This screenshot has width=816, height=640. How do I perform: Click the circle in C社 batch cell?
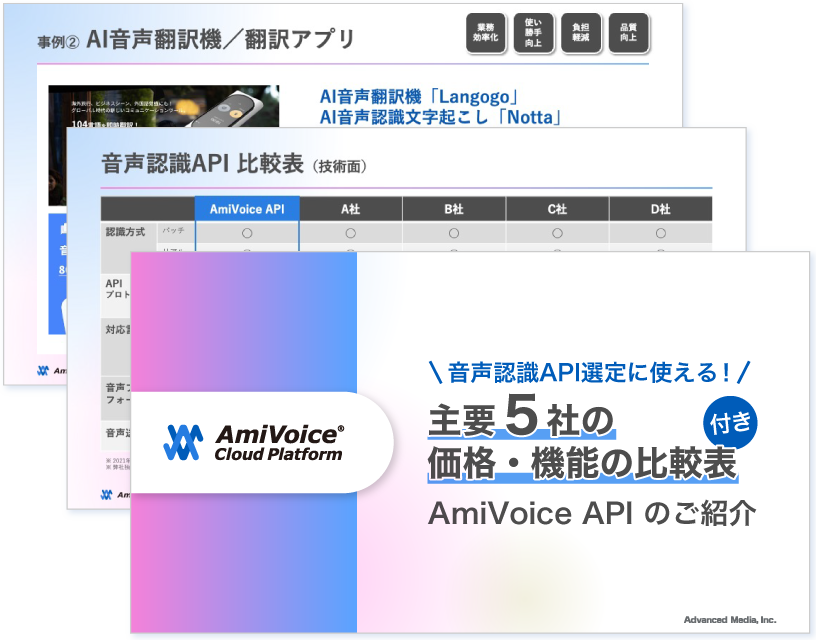[x=557, y=233]
